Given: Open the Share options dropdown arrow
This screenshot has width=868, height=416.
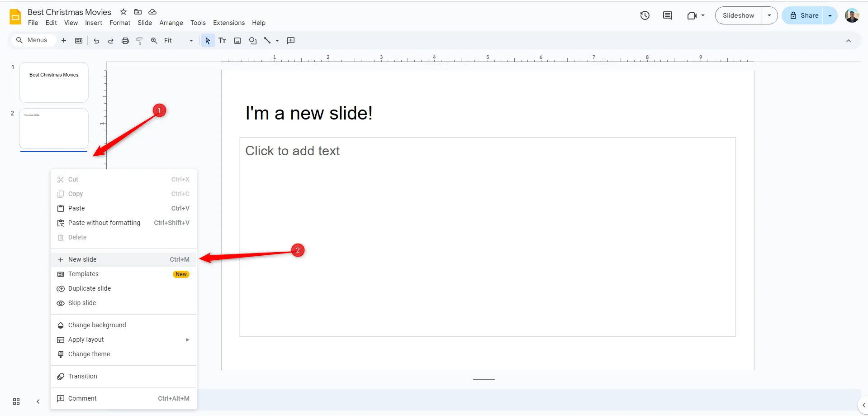Looking at the screenshot, I should [x=830, y=15].
